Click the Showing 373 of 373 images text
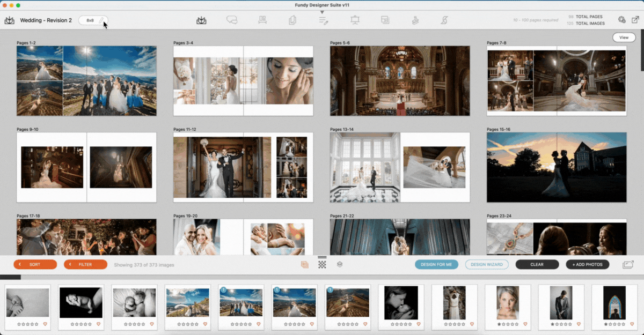The height and width of the screenshot is (335, 644). click(144, 265)
